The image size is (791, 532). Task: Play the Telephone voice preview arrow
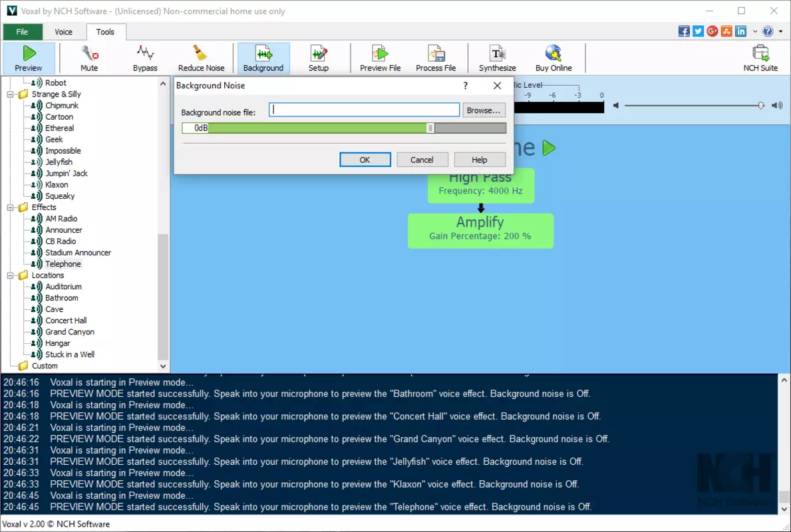click(x=549, y=148)
